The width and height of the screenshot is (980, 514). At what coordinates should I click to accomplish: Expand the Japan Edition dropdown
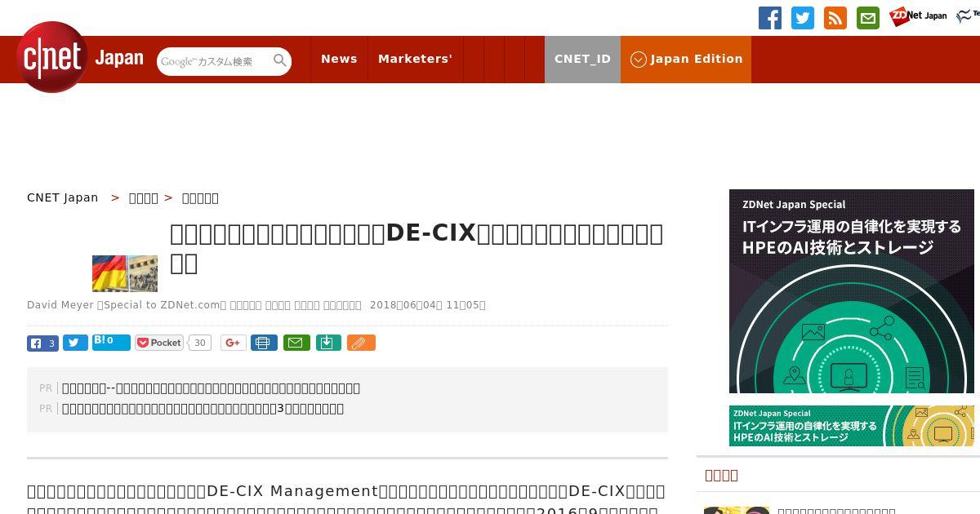(686, 59)
